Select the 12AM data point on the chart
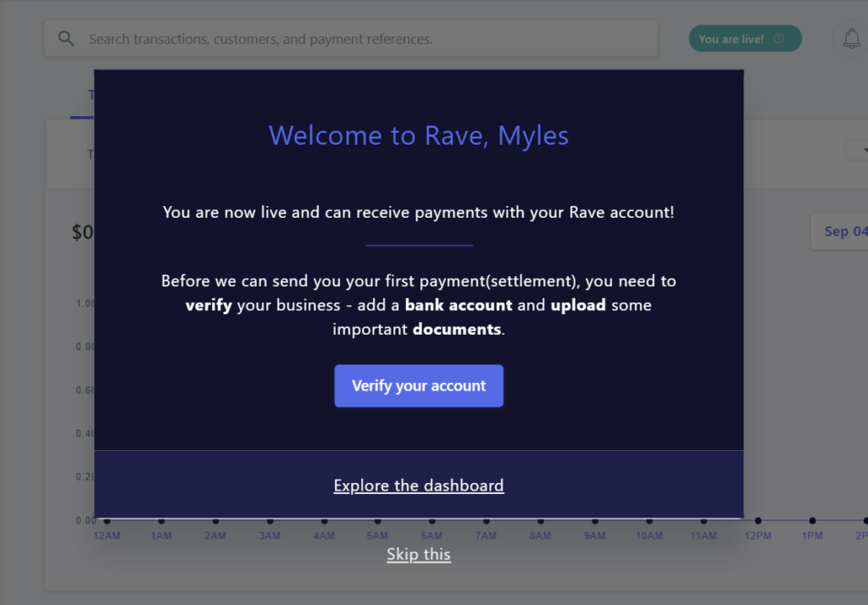 [106, 520]
